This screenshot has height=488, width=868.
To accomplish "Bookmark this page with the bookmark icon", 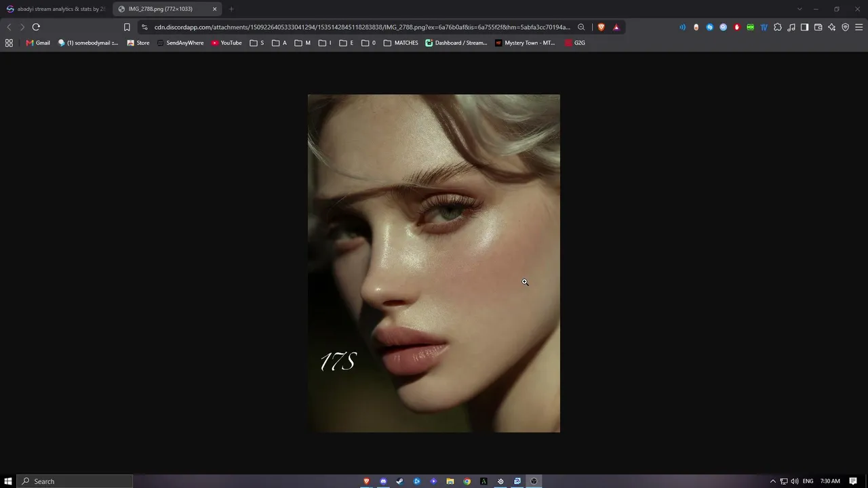I will (x=127, y=27).
